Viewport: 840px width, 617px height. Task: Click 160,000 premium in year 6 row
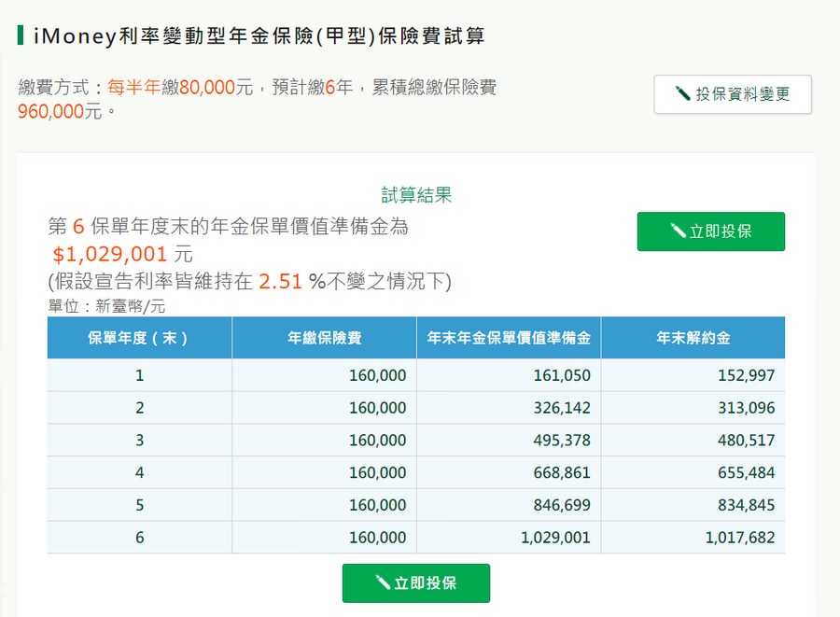[378, 538]
